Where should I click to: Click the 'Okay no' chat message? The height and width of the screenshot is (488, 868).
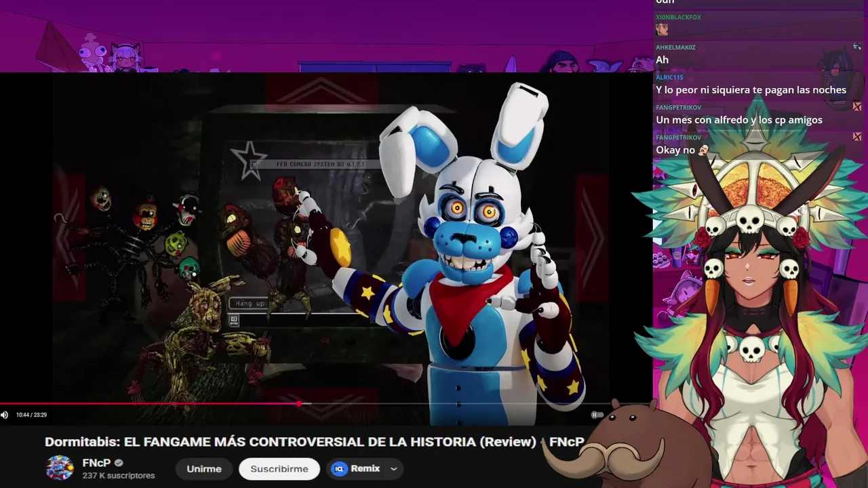[675, 150]
